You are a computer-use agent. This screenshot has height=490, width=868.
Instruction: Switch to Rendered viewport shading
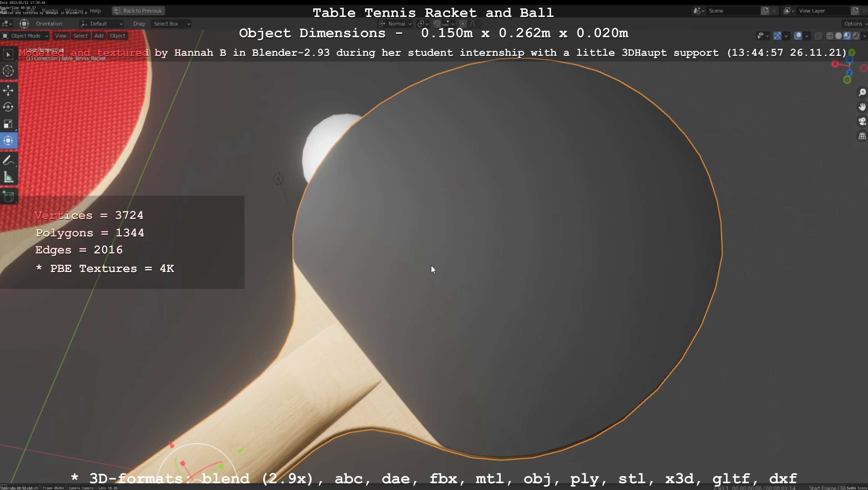856,36
